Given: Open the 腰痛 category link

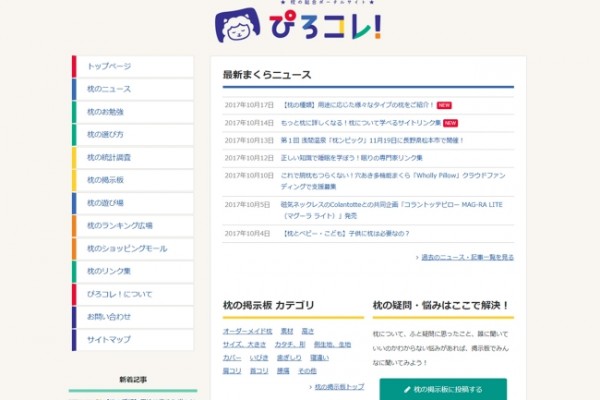Looking at the screenshot, I should 283,371.
